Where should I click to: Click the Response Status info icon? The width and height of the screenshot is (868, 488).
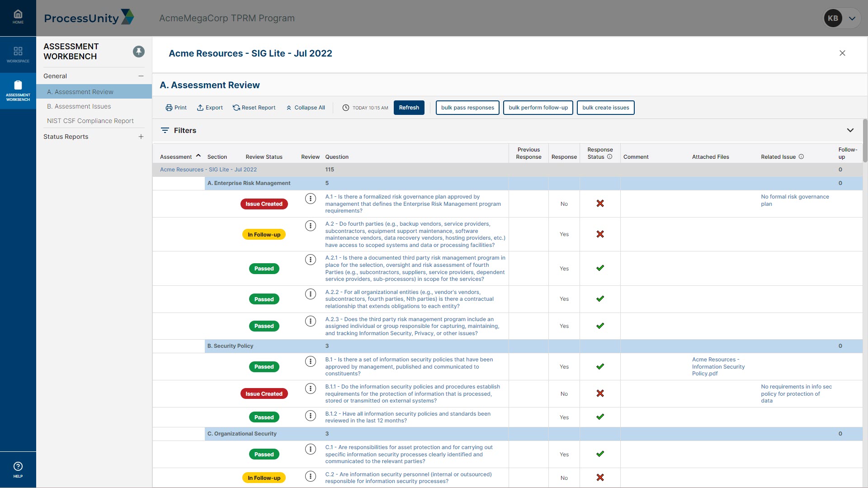click(x=609, y=156)
